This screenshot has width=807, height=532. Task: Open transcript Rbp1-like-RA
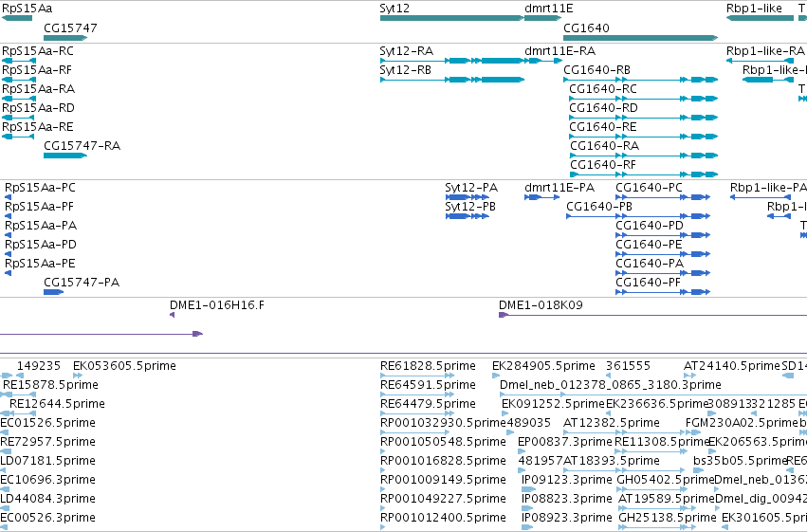765,51
